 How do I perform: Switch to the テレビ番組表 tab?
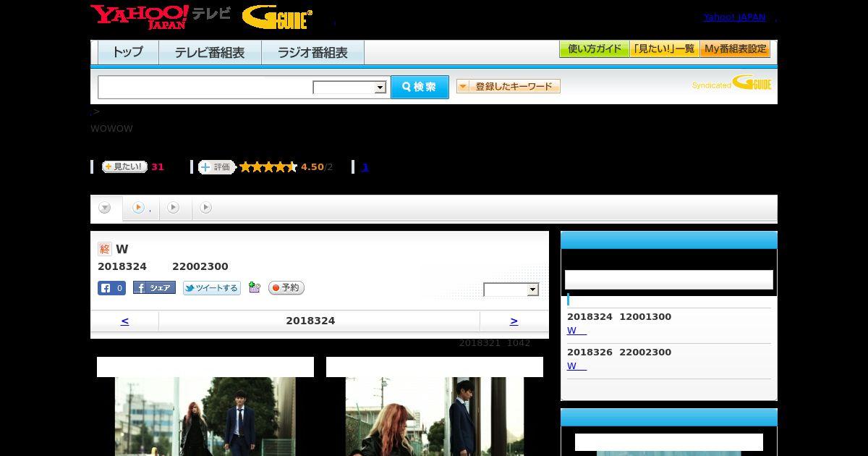210,53
